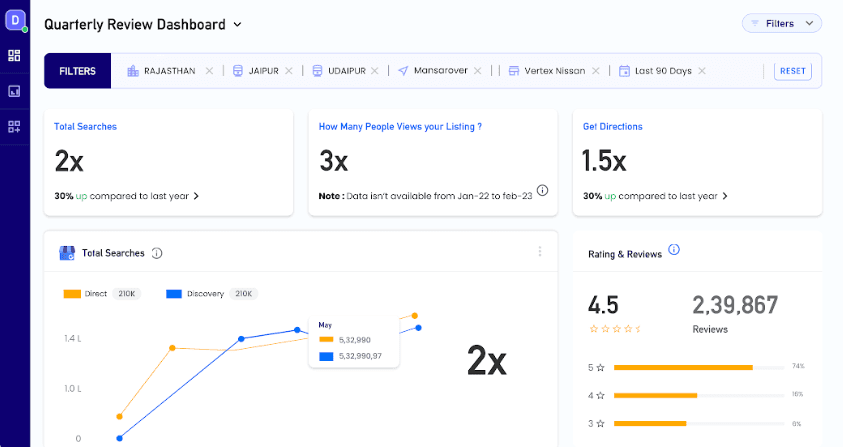This screenshot has width=843, height=447.
Task: Remove the RAJASTHAN filter chip
Action: (x=209, y=71)
